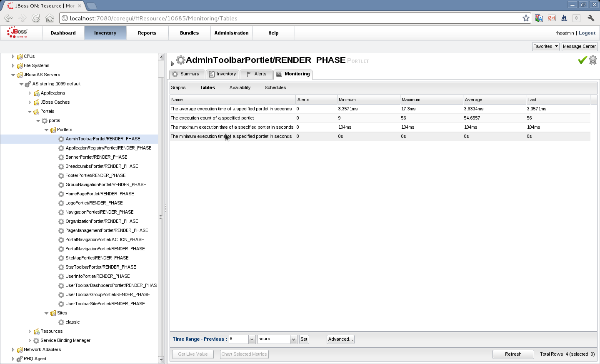Click the Logout link
Viewport: 600px width, 364px height.
pyautogui.click(x=587, y=33)
